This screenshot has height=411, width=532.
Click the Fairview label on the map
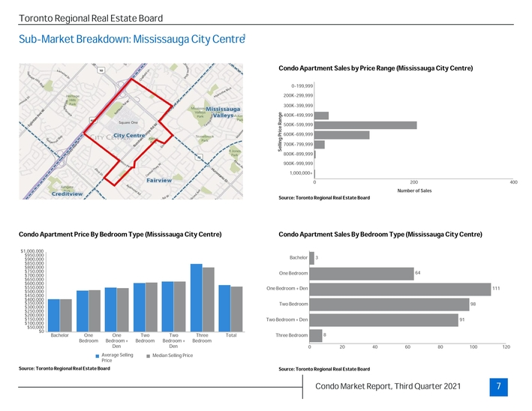click(158, 180)
